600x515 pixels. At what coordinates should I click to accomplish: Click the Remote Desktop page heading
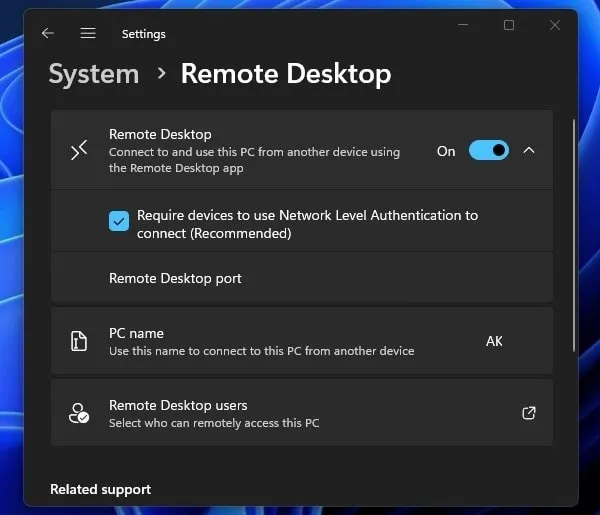[286, 74]
